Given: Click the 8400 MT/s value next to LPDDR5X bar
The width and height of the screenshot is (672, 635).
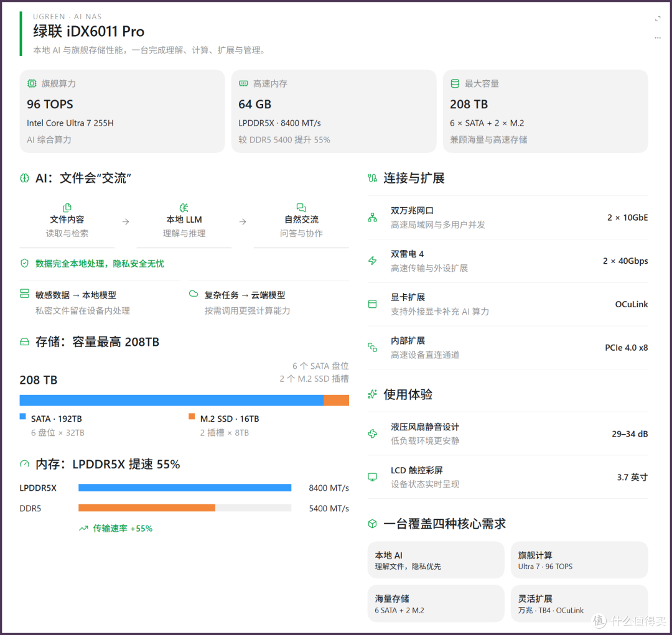Looking at the screenshot, I should coord(329,488).
